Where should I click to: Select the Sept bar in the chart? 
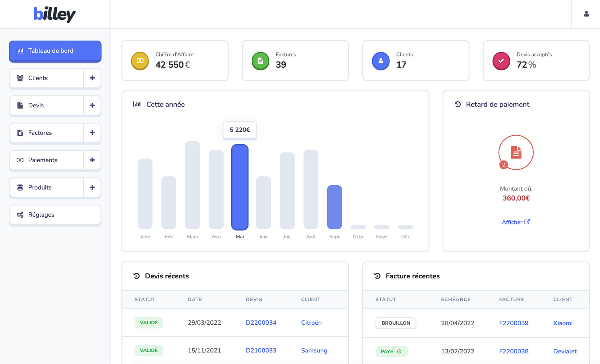tap(334, 207)
